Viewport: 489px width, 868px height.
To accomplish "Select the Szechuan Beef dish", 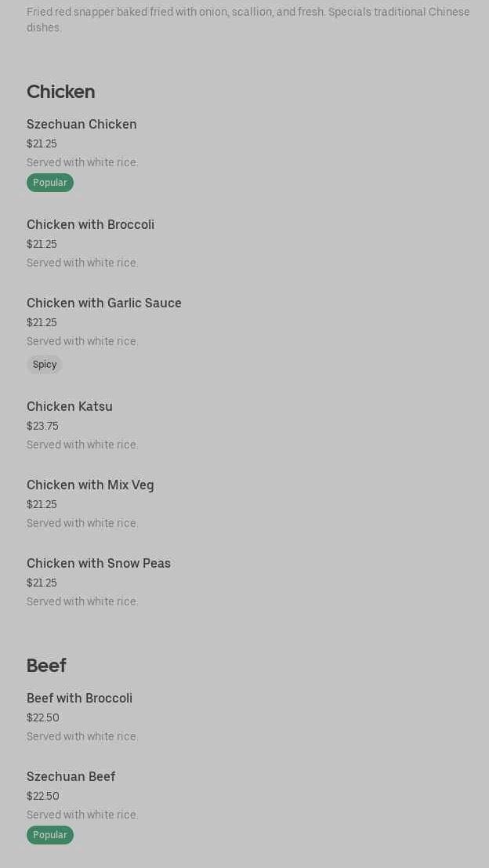I will [71, 777].
